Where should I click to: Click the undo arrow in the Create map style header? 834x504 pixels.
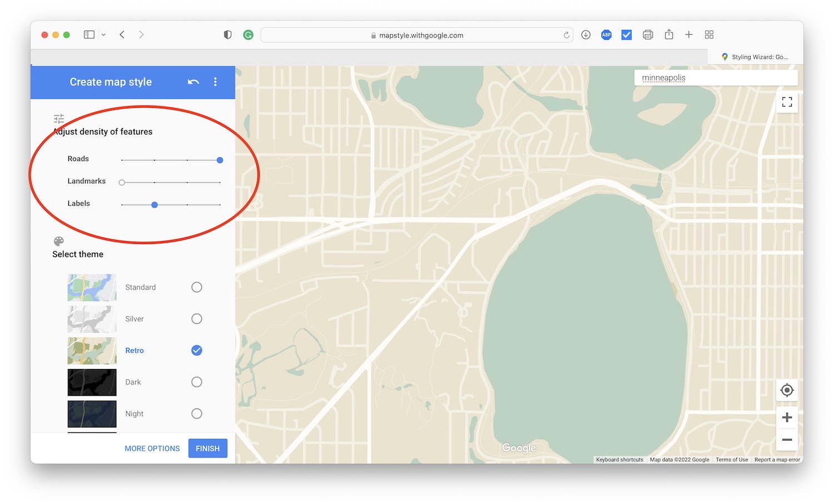tap(193, 82)
